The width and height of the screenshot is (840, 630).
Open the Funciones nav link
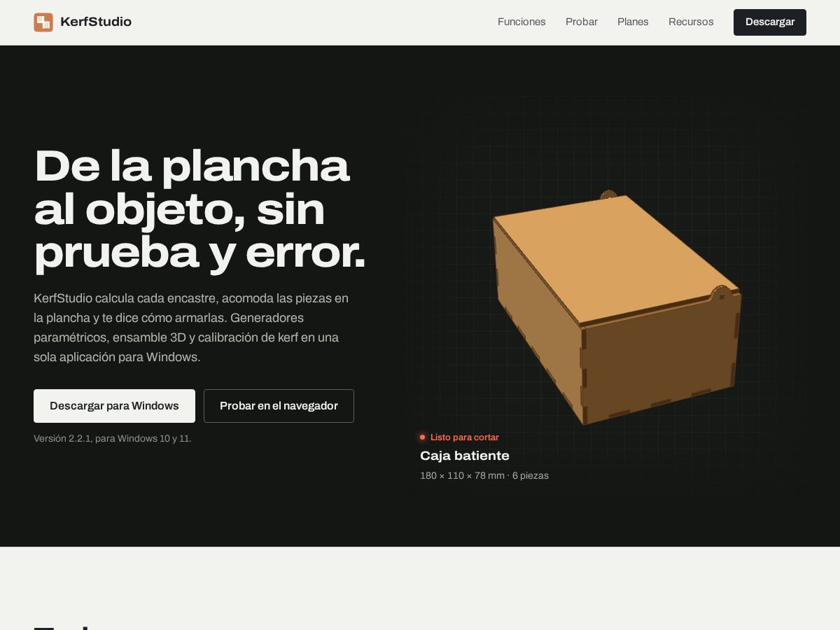(521, 22)
